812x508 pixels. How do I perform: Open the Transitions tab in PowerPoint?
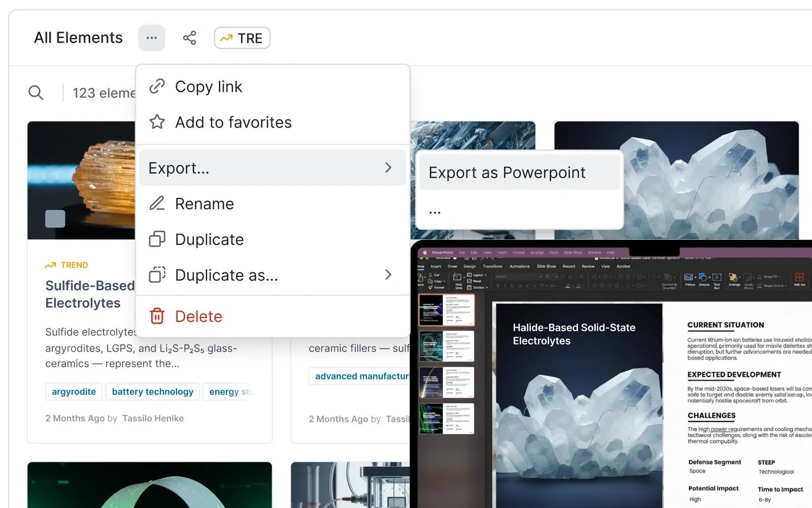[x=492, y=266]
